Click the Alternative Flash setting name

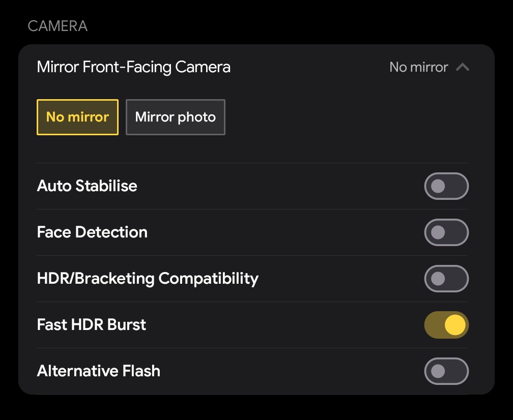click(x=98, y=371)
